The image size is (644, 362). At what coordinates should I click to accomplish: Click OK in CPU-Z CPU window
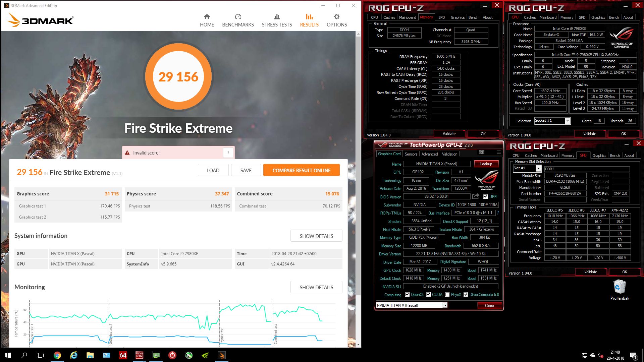(624, 134)
